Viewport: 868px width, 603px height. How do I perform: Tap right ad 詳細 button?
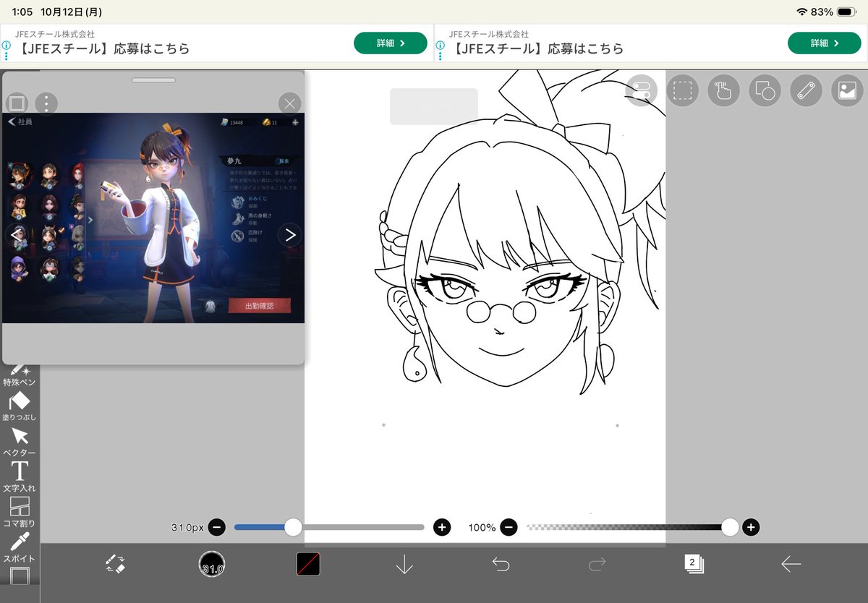tap(825, 43)
